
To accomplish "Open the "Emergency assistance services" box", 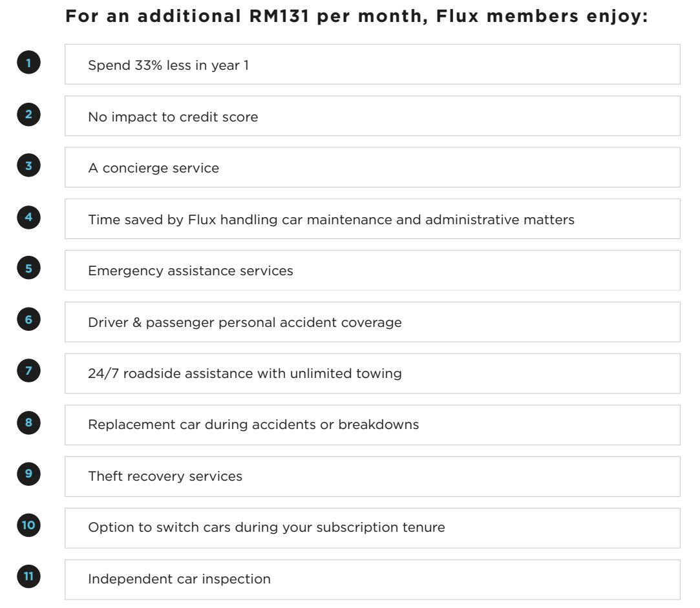I will (x=372, y=271).
